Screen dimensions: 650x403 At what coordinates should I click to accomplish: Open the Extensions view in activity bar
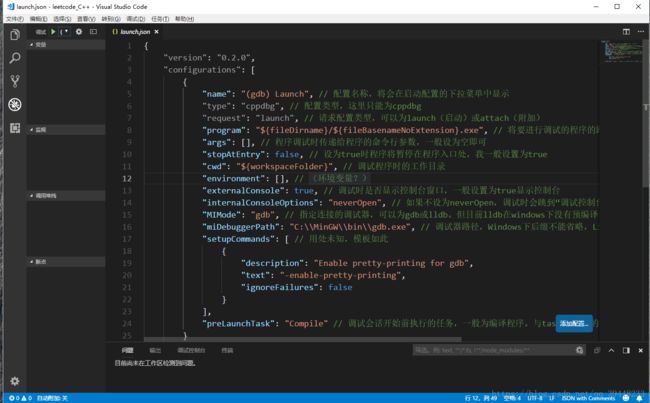coord(15,128)
